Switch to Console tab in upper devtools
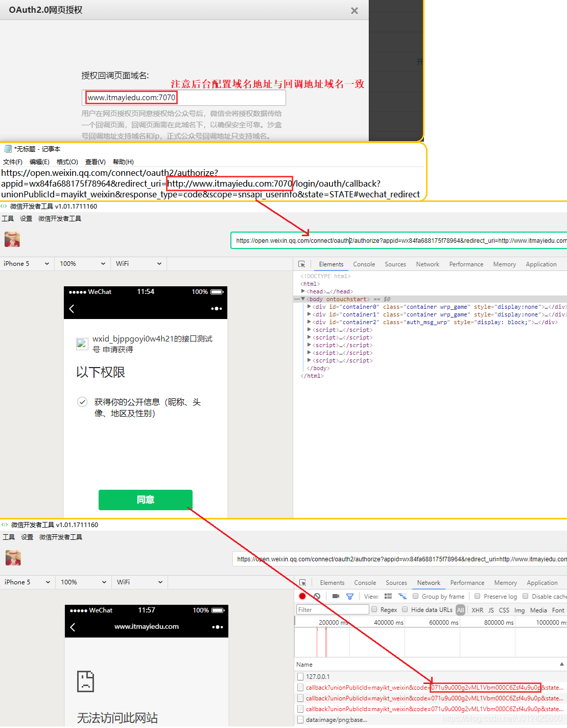 point(364,264)
